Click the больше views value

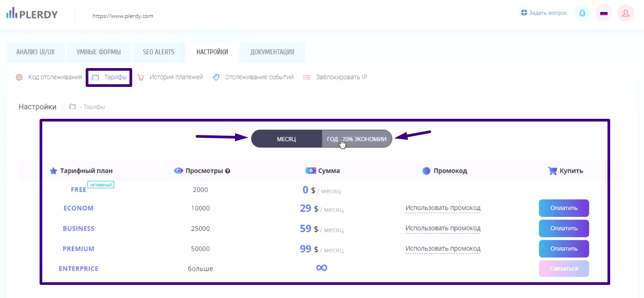pyautogui.click(x=200, y=269)
